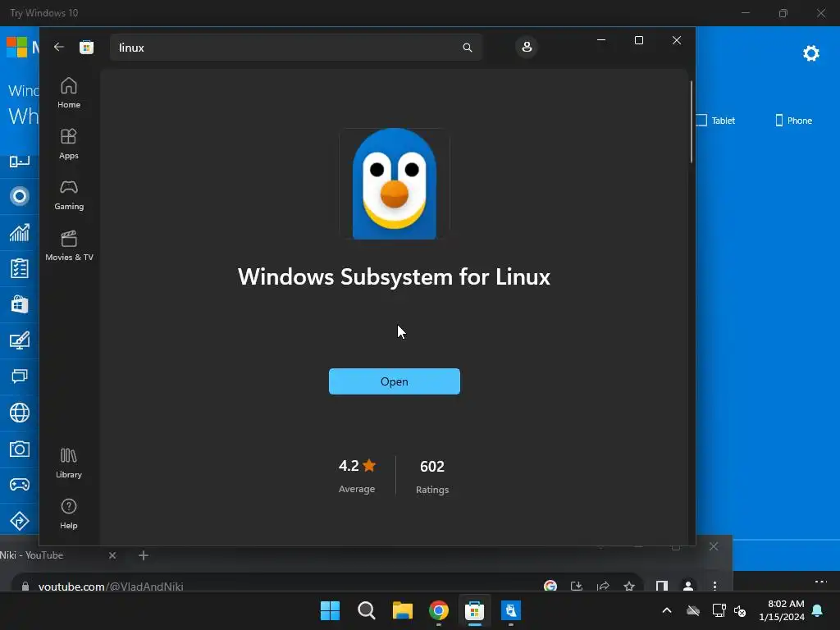Open Chrome side panel icon
This screenshot has width=840, height=630.
pos(662,586)
